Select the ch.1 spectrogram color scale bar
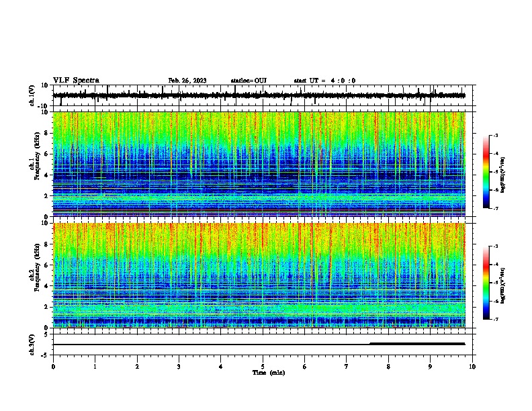The image size is (532, 411). (486, 172)
